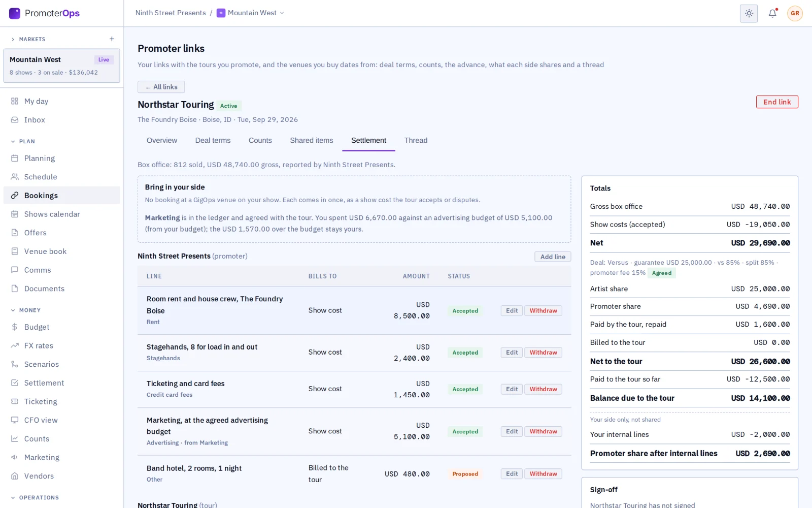Viewport: 812px width, 508px height.
Task: Select the Mountain West market card
Action: pyautogui.click(x=62, y=66)
